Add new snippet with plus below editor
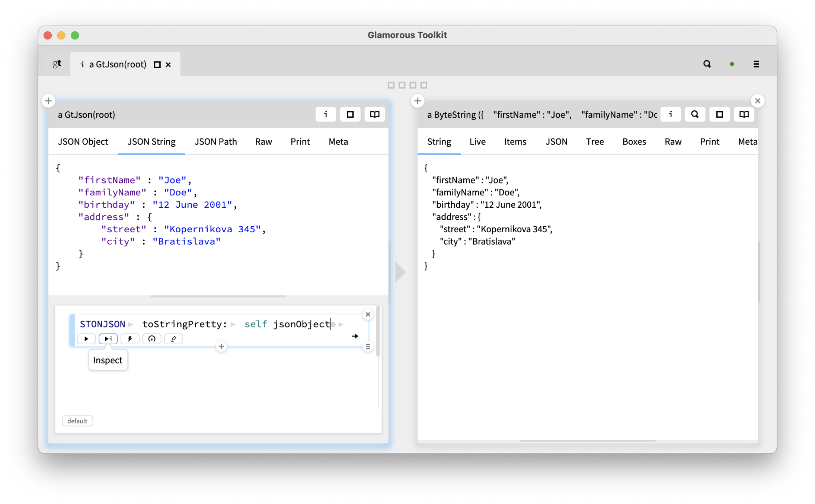 [221, 347]
